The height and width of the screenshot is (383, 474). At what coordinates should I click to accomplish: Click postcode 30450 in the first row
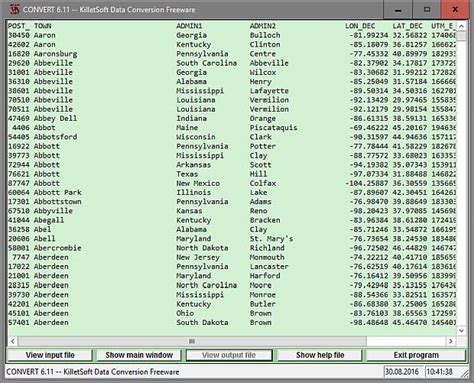click(x=19, y=35)
